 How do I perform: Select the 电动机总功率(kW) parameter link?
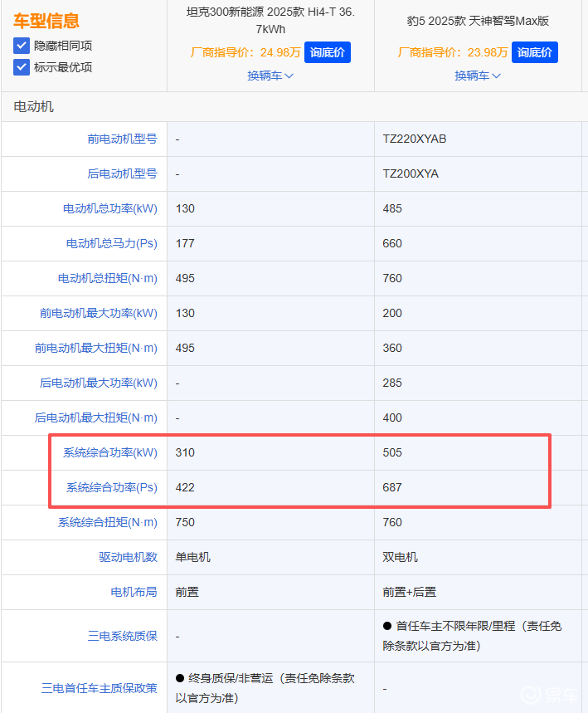pyautogui.click(x=110, y=208)
